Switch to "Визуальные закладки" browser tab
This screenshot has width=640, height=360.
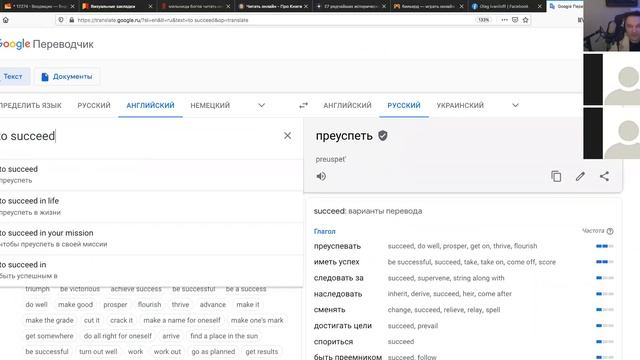tap(113, 6)
